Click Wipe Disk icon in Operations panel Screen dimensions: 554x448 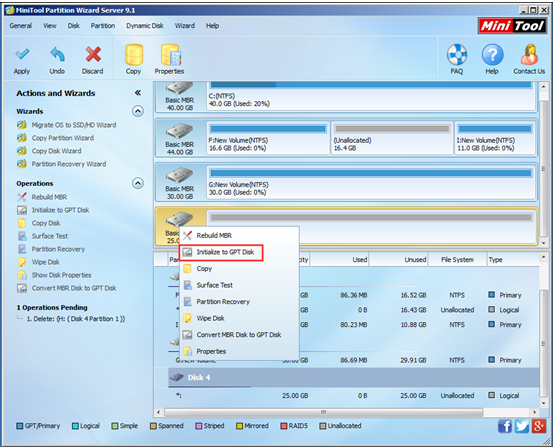[22, 262]
